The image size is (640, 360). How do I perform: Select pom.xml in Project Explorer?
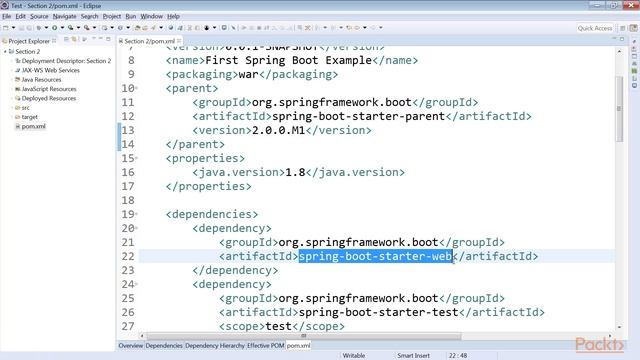click(33, 127)
